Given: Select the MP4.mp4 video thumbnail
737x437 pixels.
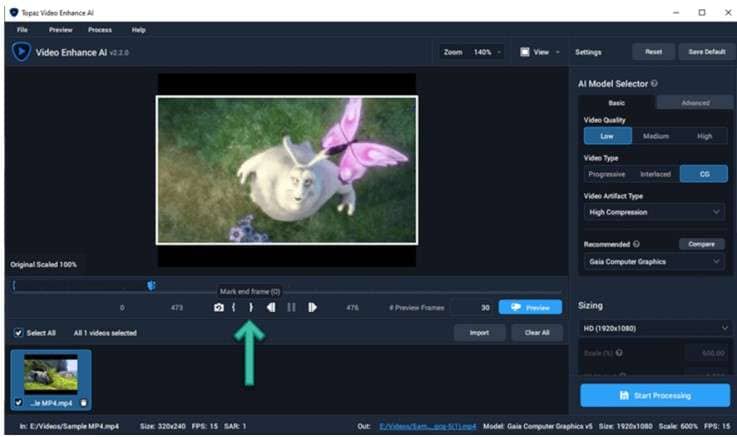Looking at the screenshot, I should click(51, 380).
